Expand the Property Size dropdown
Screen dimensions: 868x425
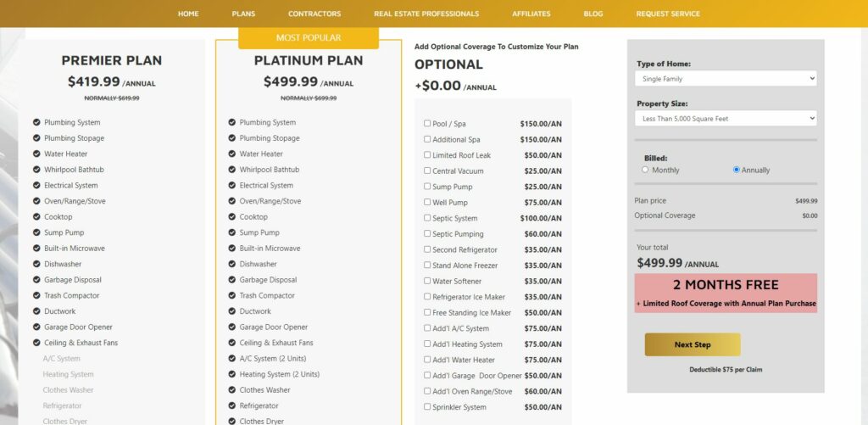coord(725,118)
